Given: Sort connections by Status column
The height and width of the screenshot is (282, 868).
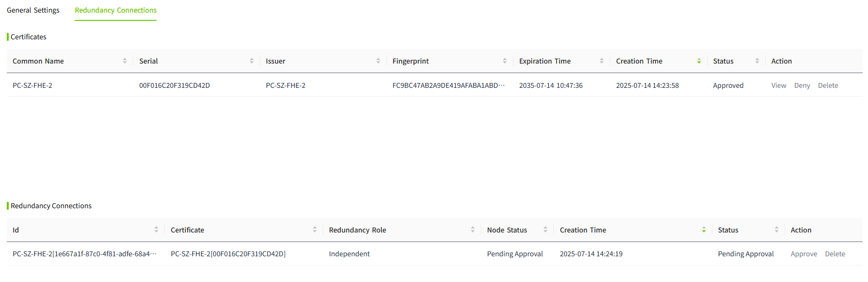Looking at the screenshot, I should pyautogui.click(x=776, y=230).
